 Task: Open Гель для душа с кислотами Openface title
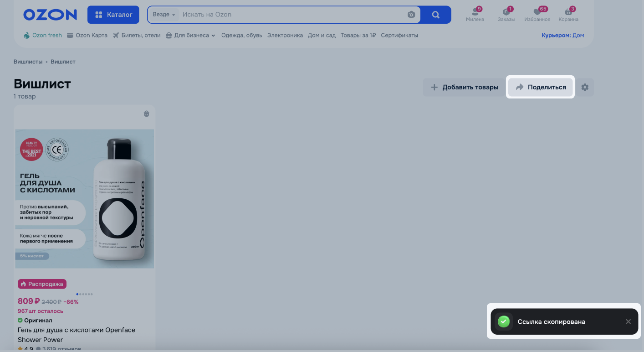tap(77, 335)
